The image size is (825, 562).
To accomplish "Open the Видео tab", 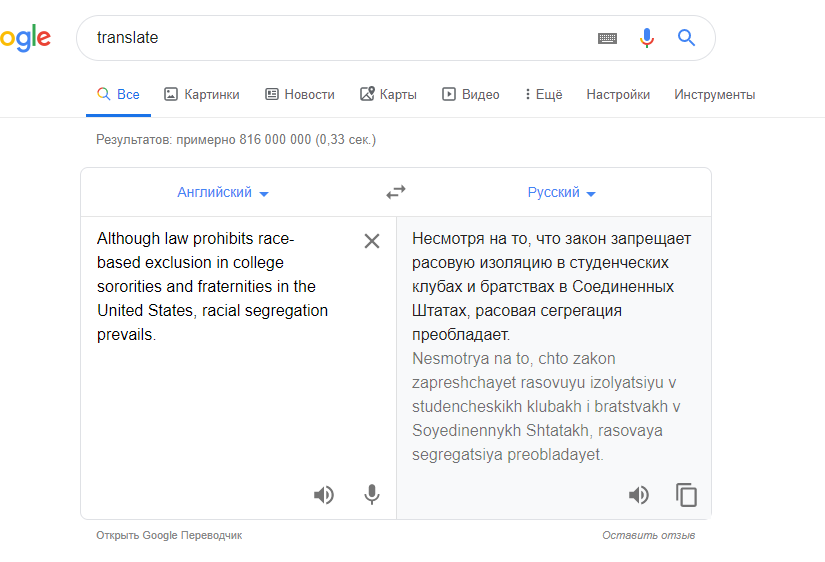I will click(x=471, y=95).
